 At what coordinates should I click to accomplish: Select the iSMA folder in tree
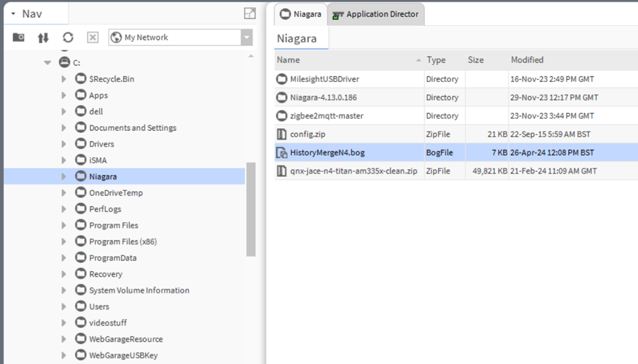pyautogui.click(x=98, y=160)
